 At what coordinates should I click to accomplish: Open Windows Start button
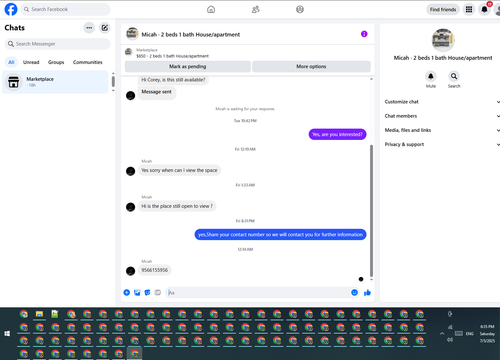coord(7,333)
